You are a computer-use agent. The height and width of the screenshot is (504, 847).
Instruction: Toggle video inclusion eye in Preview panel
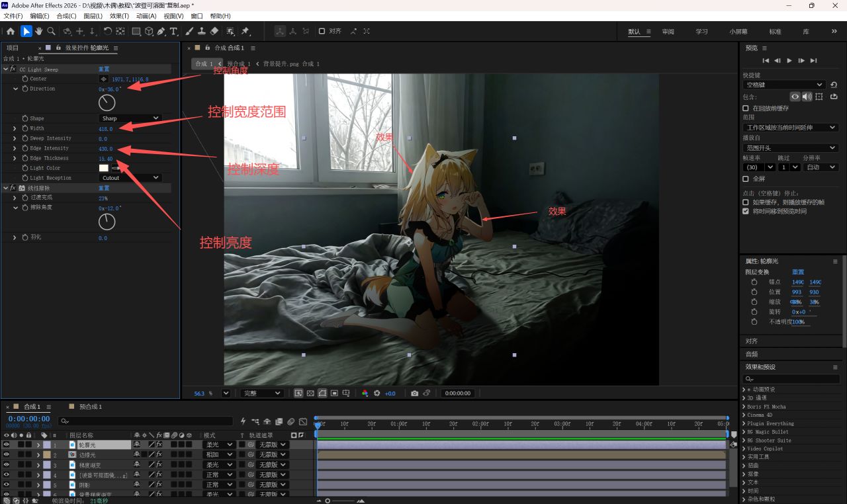795,97
